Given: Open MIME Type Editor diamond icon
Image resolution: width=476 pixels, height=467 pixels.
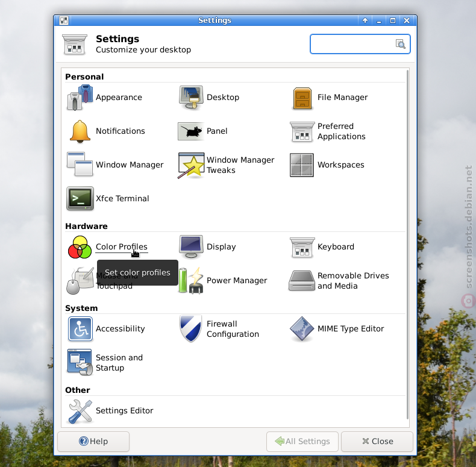Looking at the screenshot, I should (302, 328).
